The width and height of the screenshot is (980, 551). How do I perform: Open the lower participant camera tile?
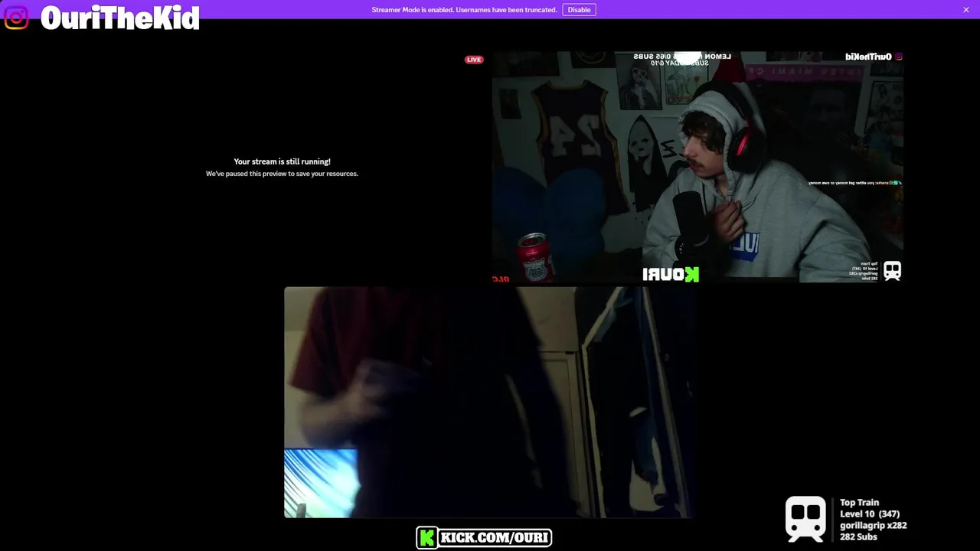pyautogui.click(x=490, y=403)
